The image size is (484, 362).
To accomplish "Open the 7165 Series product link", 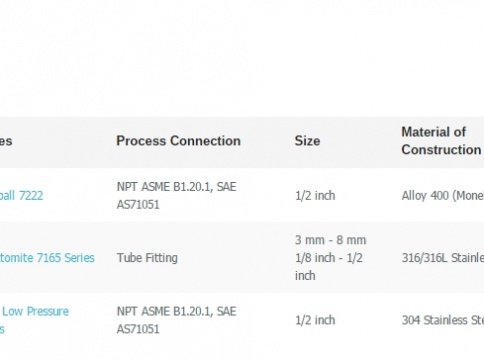I will [x=47, y=258].
